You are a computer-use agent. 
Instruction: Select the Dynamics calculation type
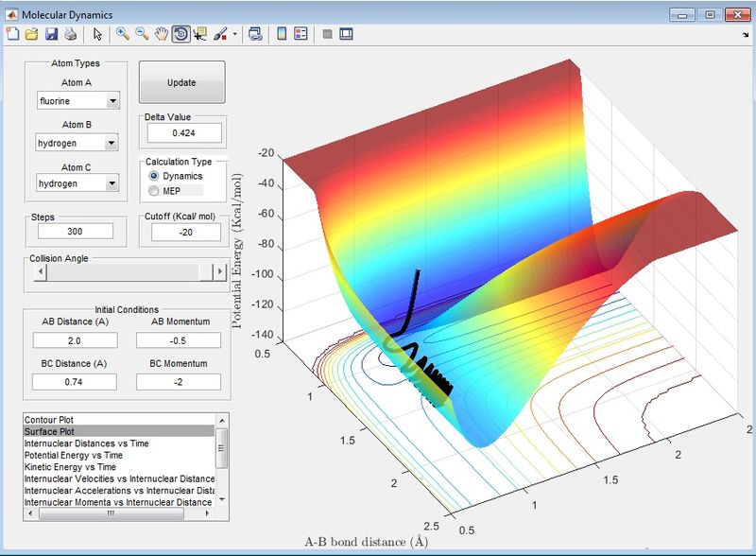(x=155, y=176)
